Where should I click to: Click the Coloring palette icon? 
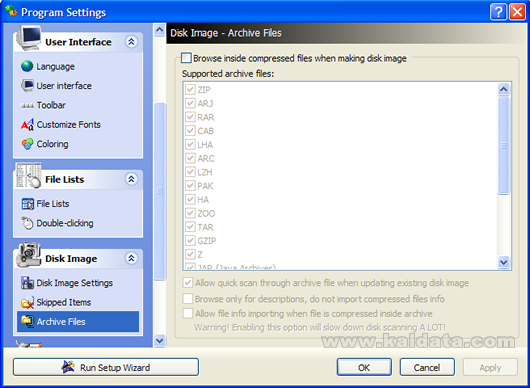pyautogui.click(x=27, y=144)
